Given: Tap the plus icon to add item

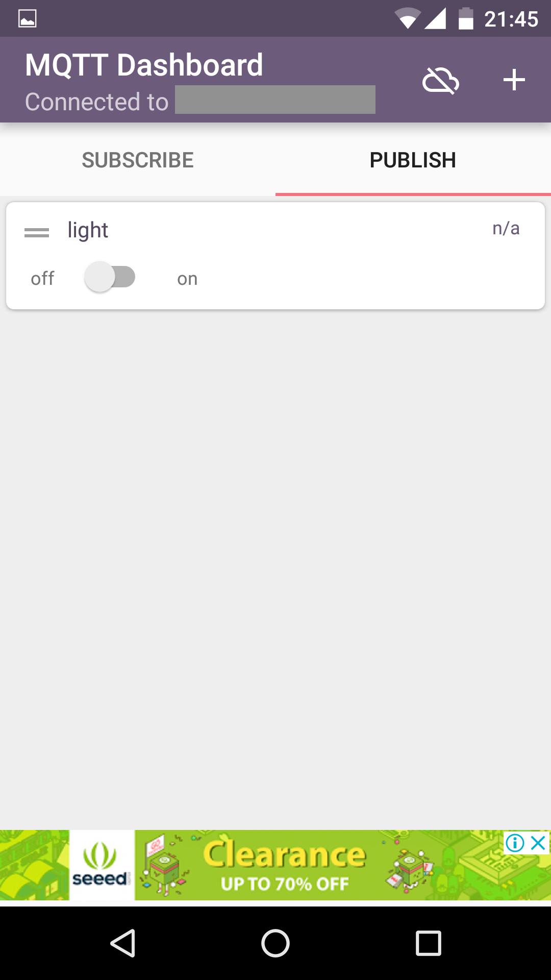Looking at the screenshot, I should click(x=514, y=80).
